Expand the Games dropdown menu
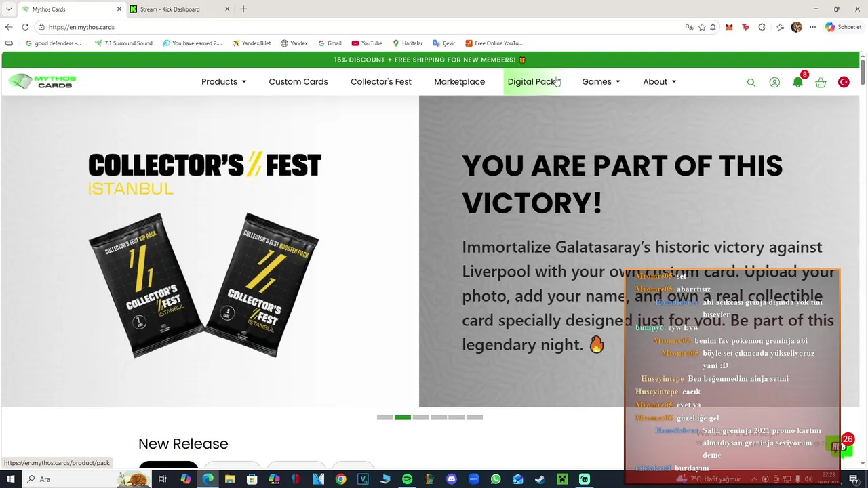 pyautogui.click(x=601, y=82)
